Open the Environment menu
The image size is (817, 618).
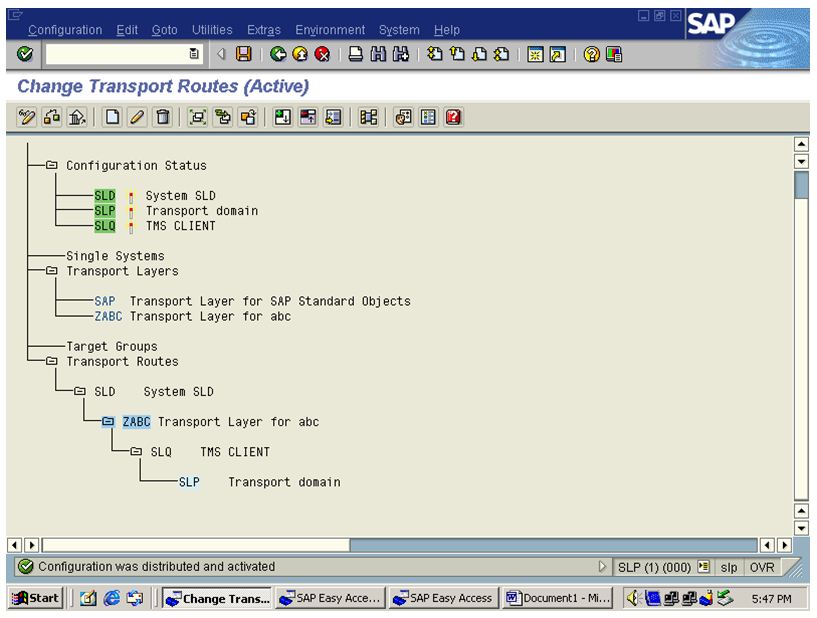tap(331, 30)
